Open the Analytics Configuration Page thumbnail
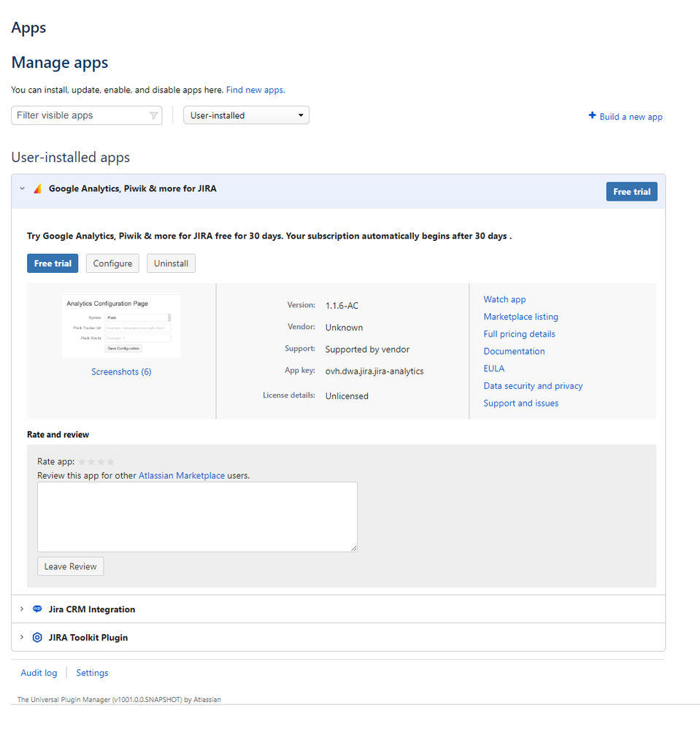This screenshot has height=729, width=700. point(121,326)
